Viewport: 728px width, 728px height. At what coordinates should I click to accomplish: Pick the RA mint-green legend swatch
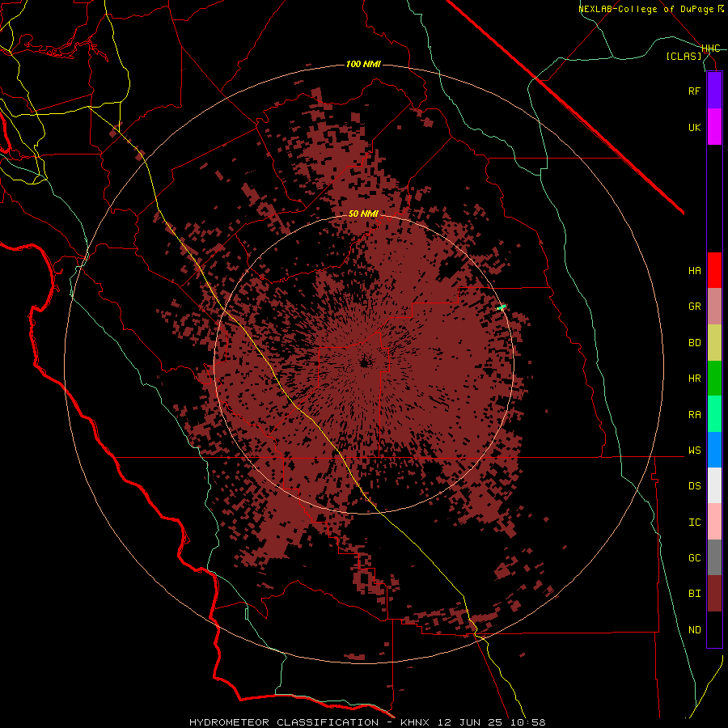pyautogui.click(x=714, y=414)
